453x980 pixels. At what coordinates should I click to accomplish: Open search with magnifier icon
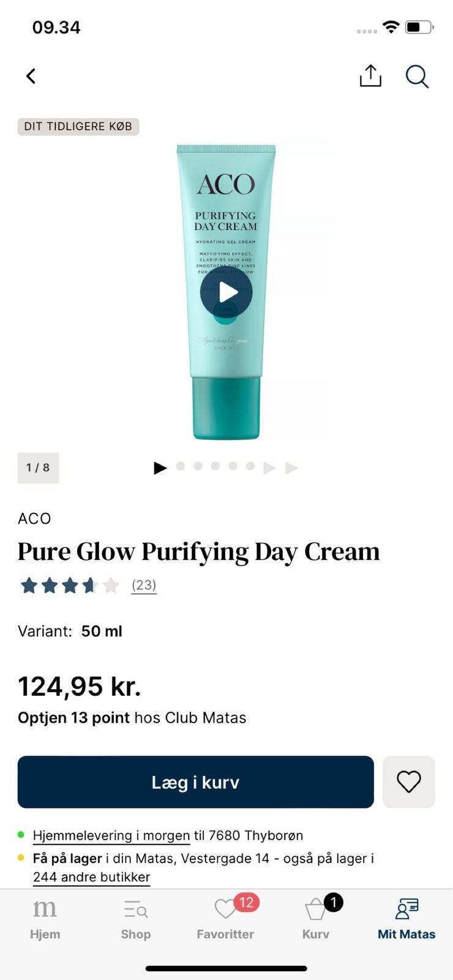coord(417,77)
